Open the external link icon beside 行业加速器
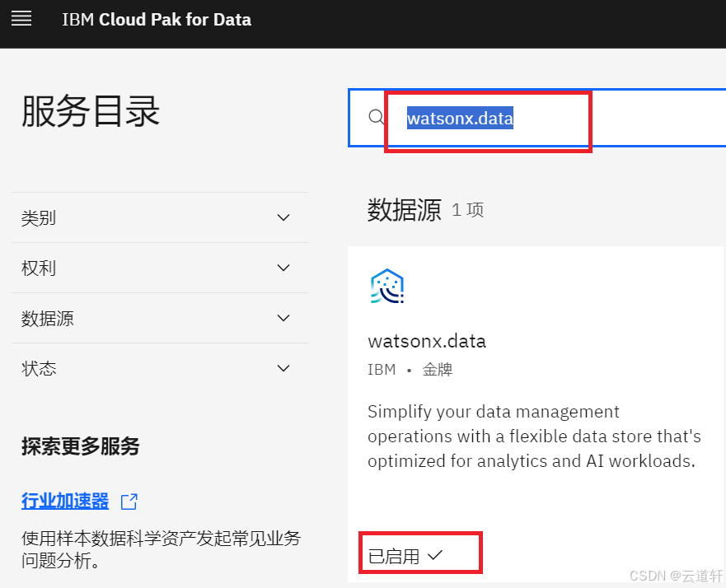Screen dimensions: 726x588 tap(129, 502)
